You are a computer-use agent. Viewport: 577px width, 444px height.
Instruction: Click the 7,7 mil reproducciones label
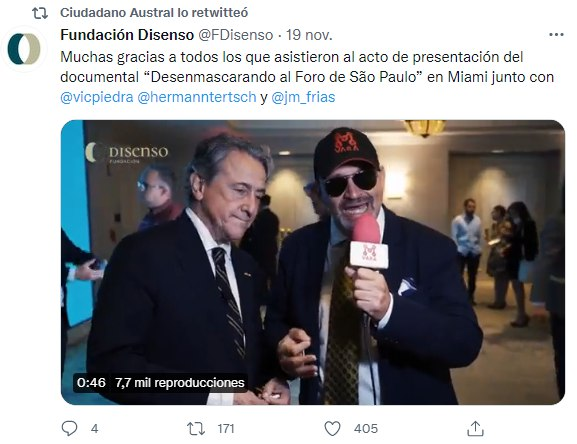pos(180,383)
